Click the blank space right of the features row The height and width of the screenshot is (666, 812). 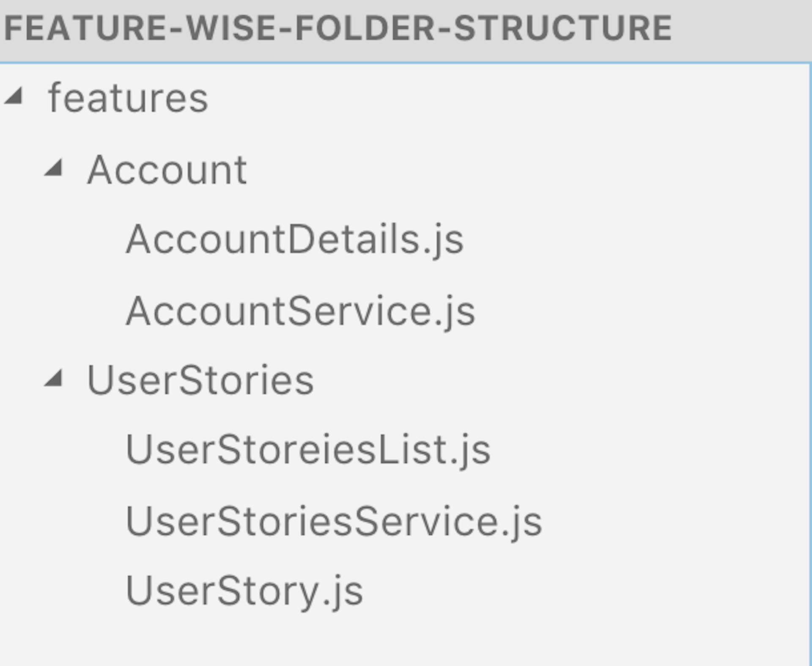pyautogui.click(x=507, y=98)
